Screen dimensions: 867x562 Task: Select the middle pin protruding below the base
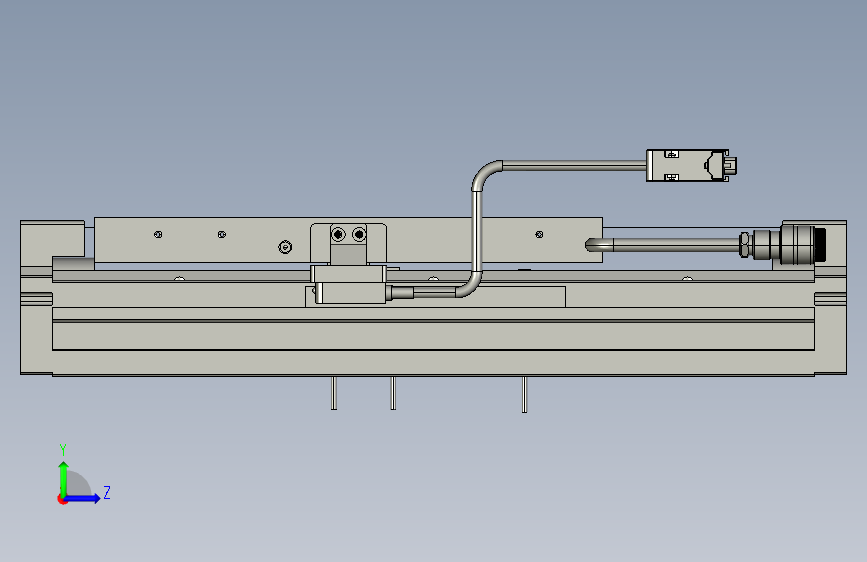393,393
